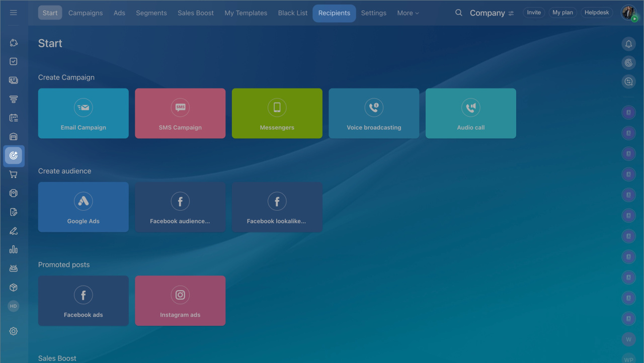The width and height of the screenshot is (644, 363).
Task: Go to the Black List tab
Action: (292, 13)
